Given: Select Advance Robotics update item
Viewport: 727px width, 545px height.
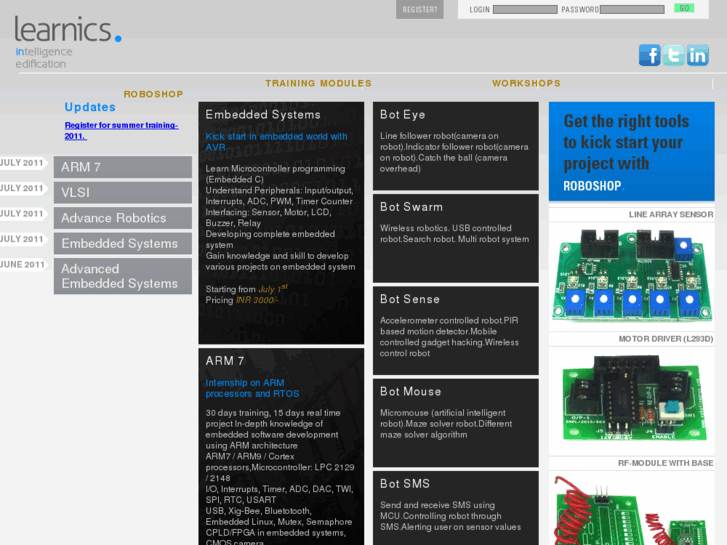Looking at the screenshot, I should pos(122,218).
